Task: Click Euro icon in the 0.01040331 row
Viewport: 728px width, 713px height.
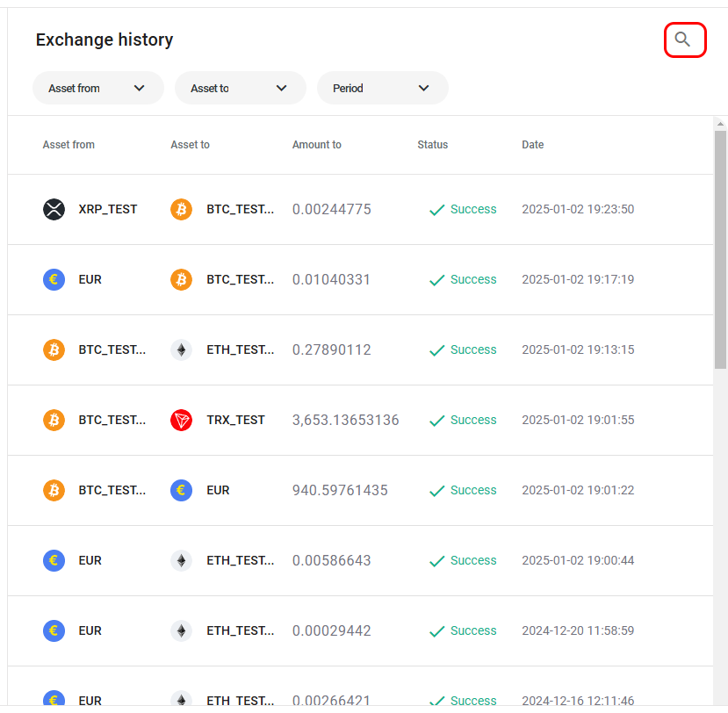Action: tap(54, 280)
